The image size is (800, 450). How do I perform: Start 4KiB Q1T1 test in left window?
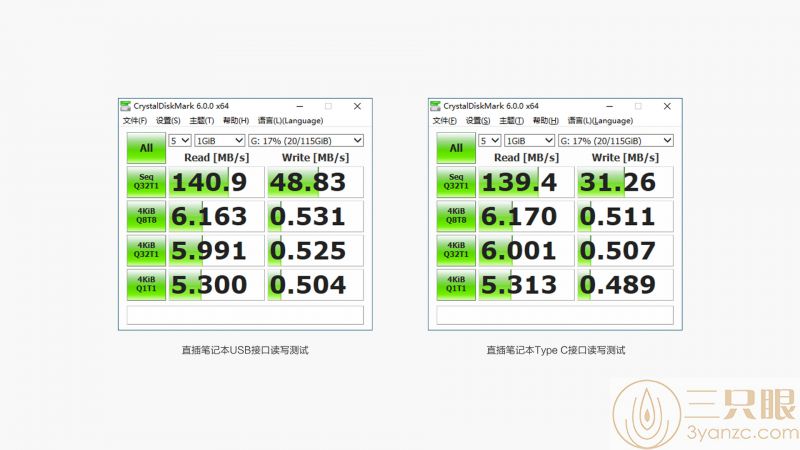pos(146,284)
